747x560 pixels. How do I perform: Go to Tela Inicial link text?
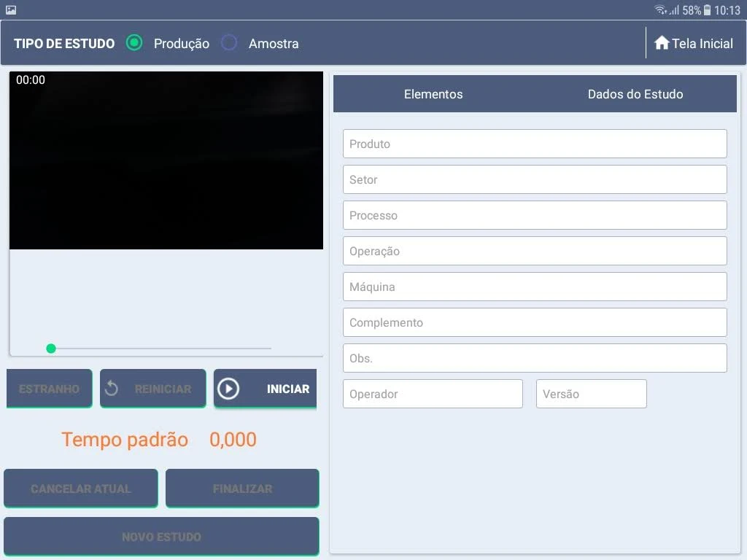(x=703, y=43)
